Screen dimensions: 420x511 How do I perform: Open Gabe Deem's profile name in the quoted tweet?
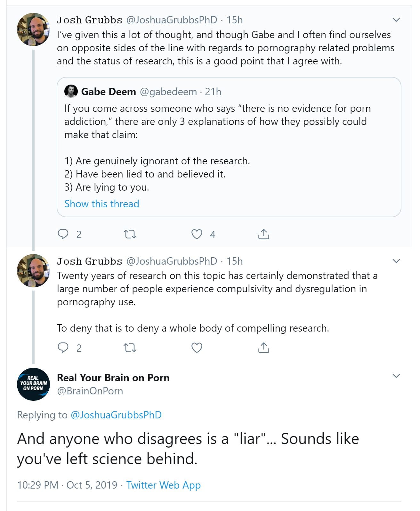point(109,92)
